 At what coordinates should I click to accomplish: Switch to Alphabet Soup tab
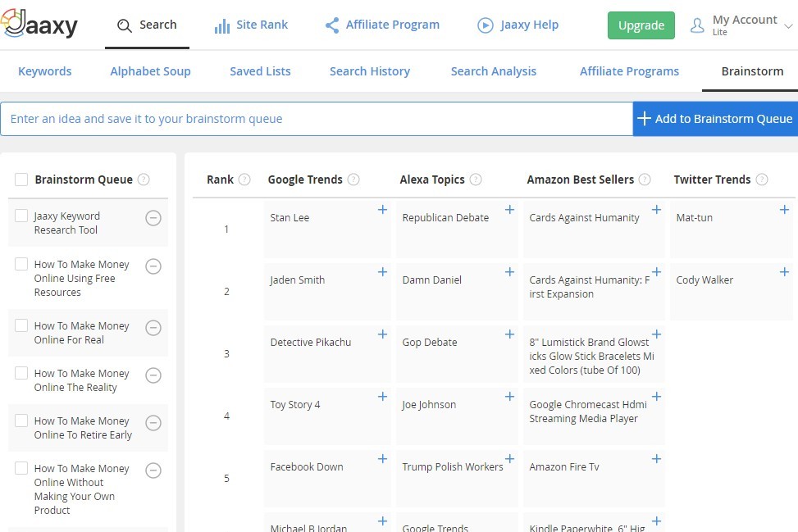(150, 71)
